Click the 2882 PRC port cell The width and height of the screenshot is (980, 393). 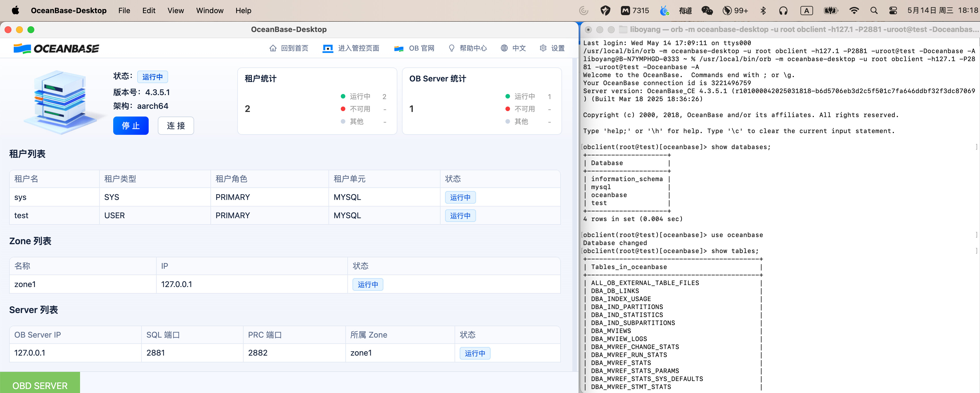(x=294, y=353)
